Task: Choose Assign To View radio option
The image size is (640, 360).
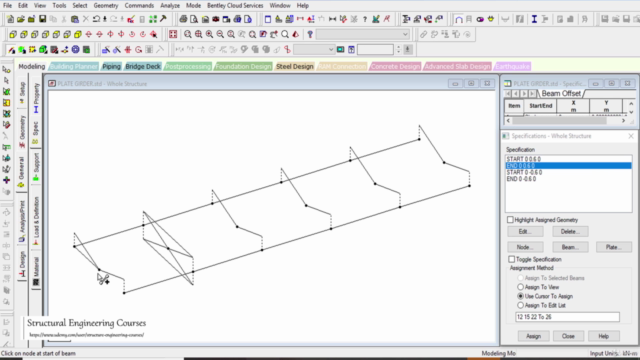Action: pos(520,287)
